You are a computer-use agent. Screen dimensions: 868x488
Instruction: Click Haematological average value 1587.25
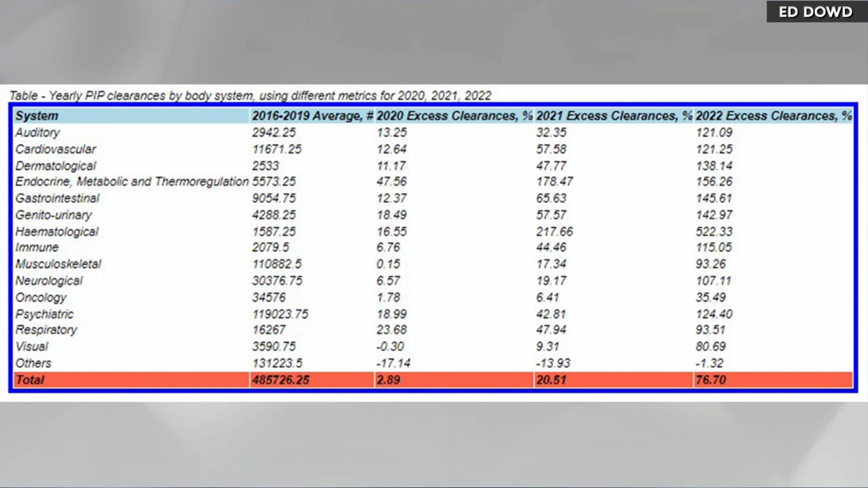click(274, 232)
